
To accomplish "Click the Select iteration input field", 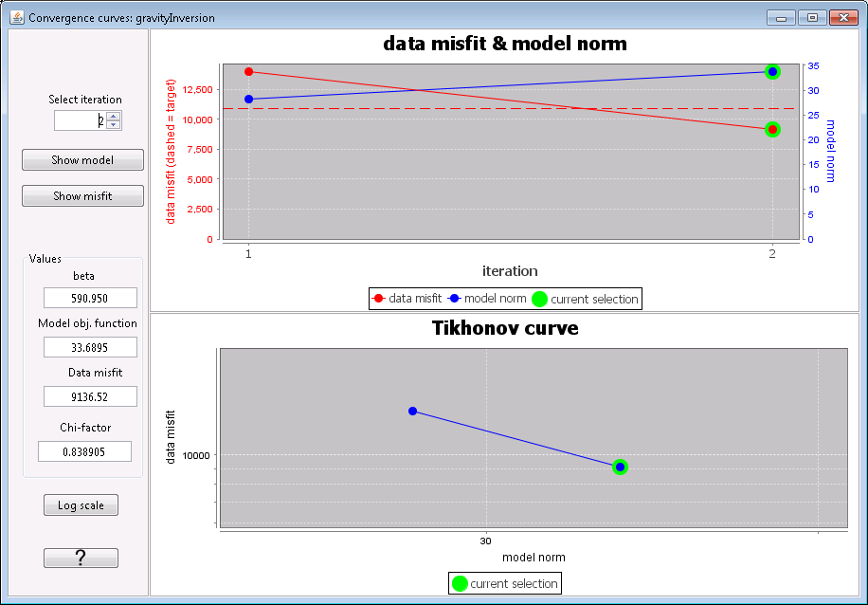I will pyautogui.click(x=81, y=120).
